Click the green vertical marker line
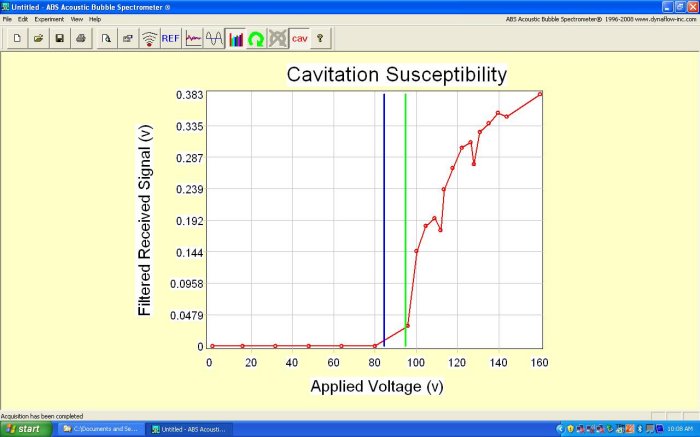 click(405, 200)
